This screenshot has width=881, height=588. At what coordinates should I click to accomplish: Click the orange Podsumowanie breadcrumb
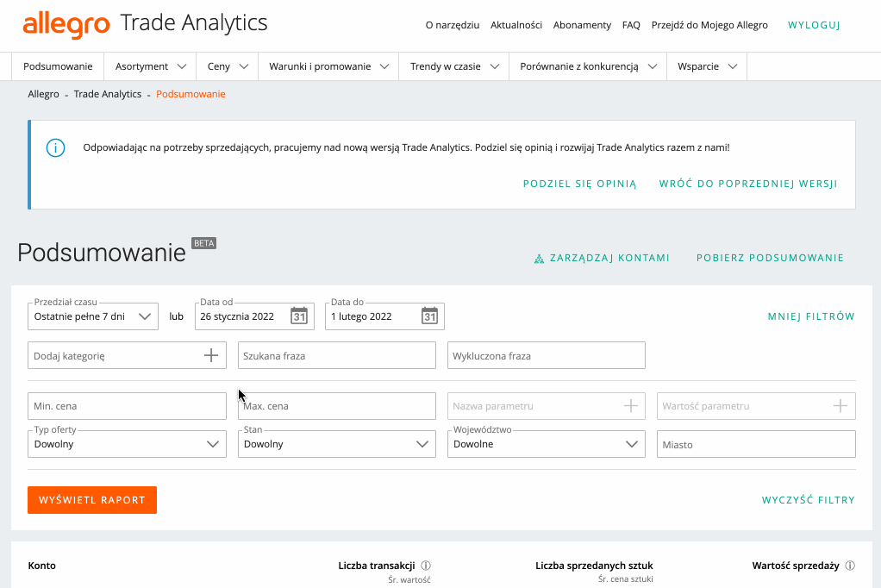coord(191,94)
